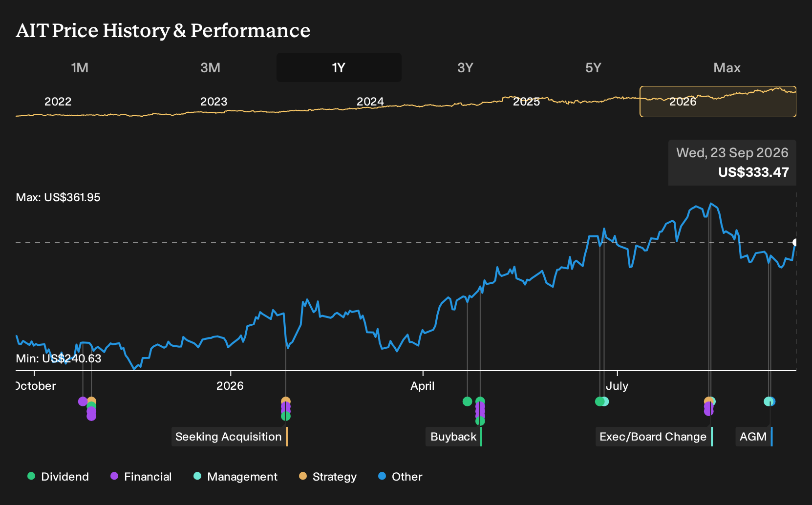
Task: Select the green Dividend marker before July
Action: point(599,401)
